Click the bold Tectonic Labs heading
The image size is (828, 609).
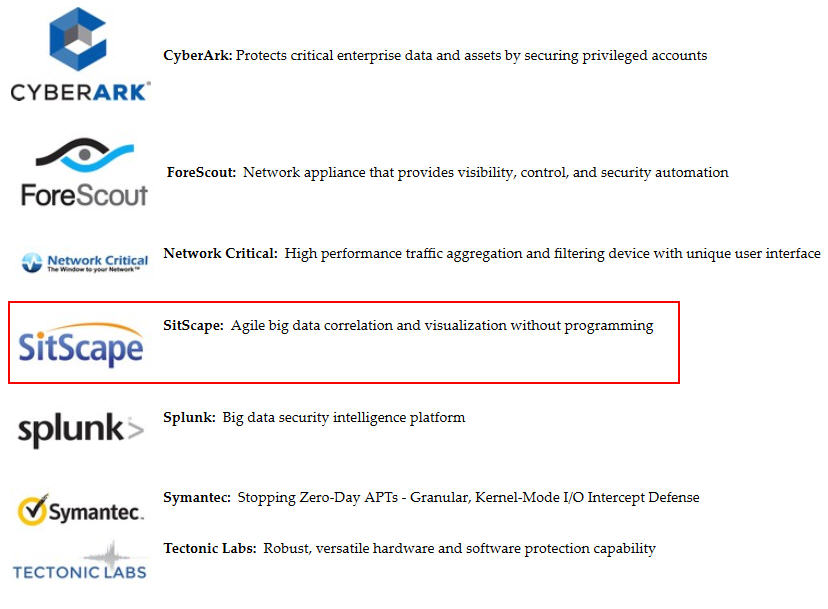coord(210,548)
